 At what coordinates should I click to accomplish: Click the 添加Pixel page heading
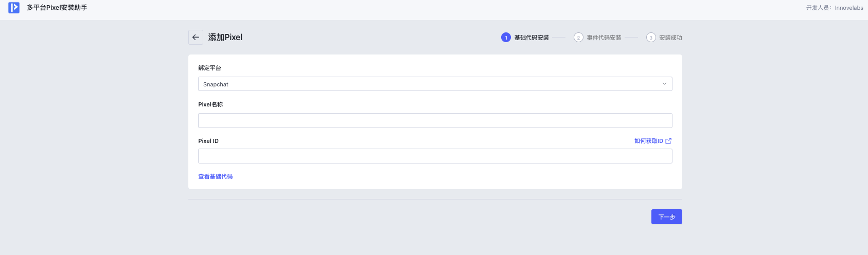225,37
